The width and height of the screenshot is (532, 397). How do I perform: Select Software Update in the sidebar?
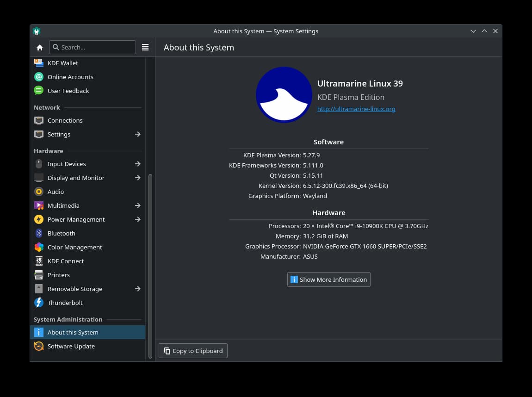(x=87, y=347)
